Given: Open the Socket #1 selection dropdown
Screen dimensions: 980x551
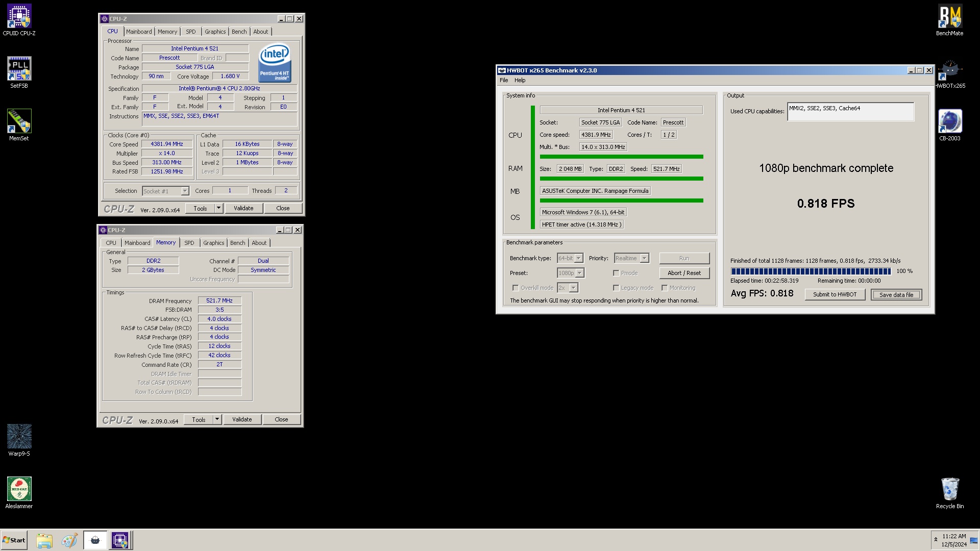Looking at the screenshot, I should coord(165,191).
